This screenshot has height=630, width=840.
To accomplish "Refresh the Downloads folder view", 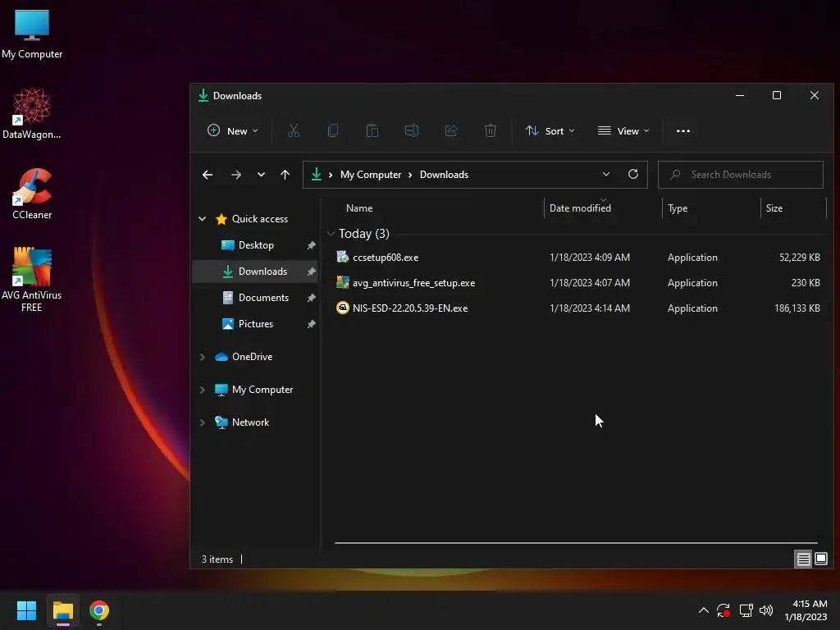I will point(633,174).
